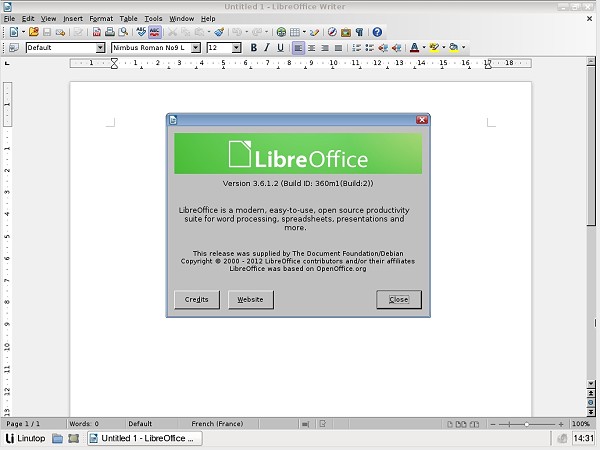This screenshot has width=600, height=450.
Task: Click the Export as PDF icon
Action: [97, 32]
